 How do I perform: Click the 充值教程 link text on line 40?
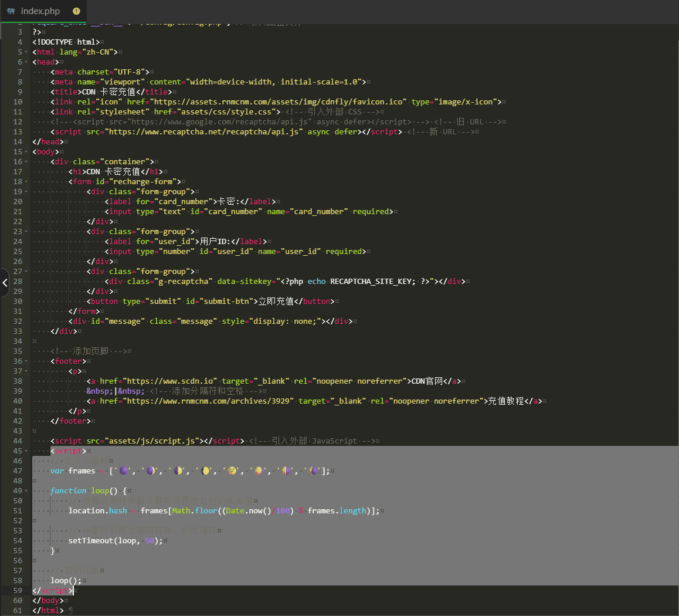pos(506,401)
